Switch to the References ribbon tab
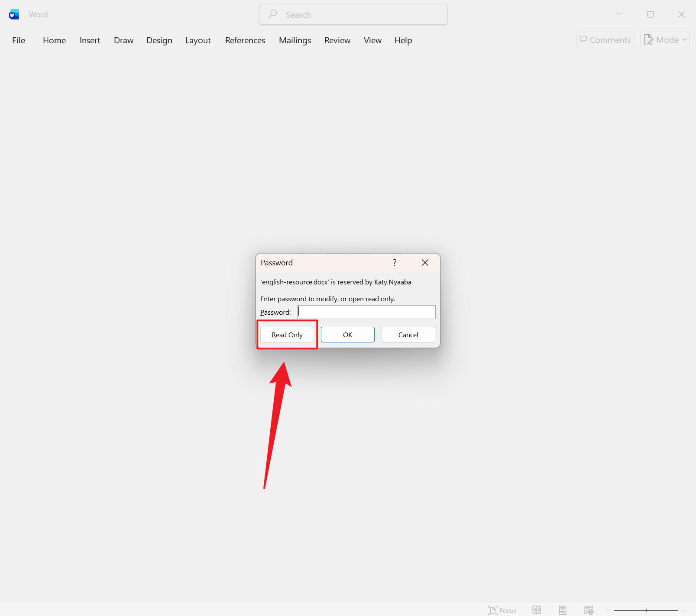Screen dimensions: 696x616 [x=245, y=40]
